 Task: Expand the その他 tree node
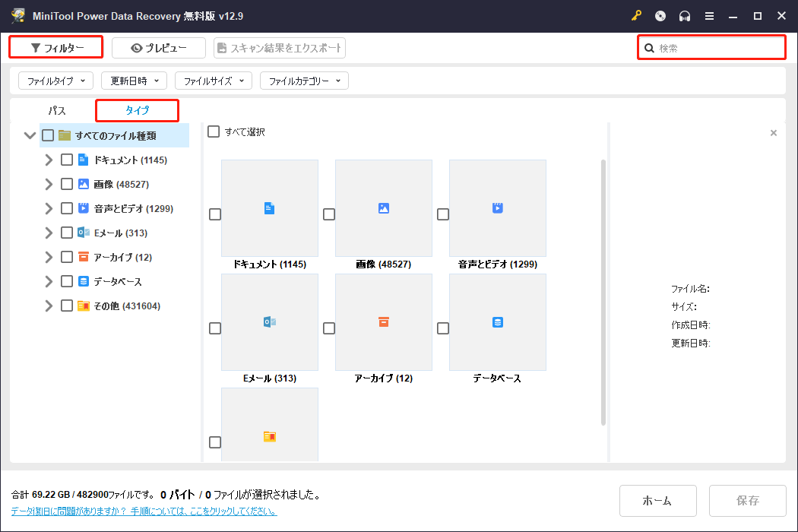pos(49,306)
